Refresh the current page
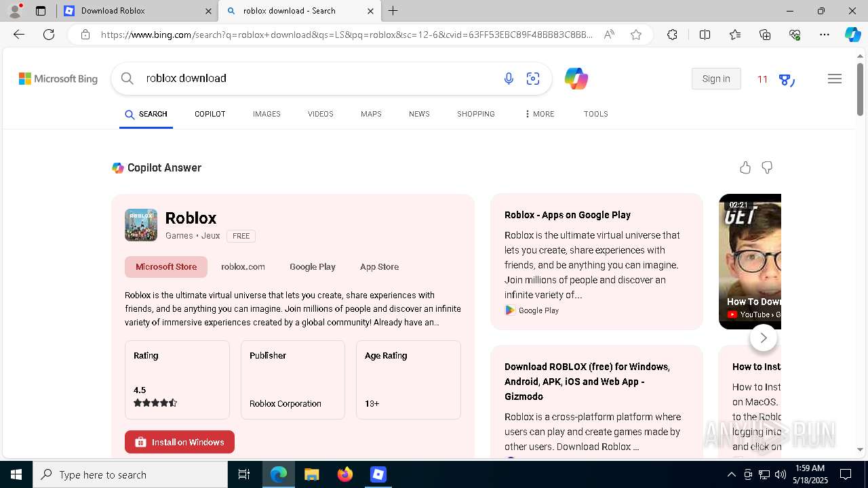The height and width of the screenshot is (488, 868). tap(49, 35)
